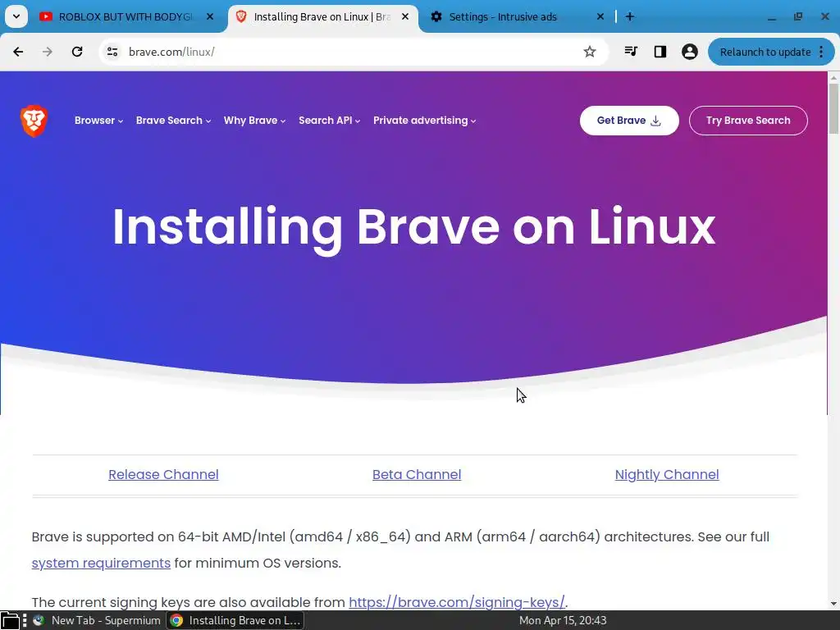This screenshot has width=840, height=630.
Task: Expand the Private advertising menu
Action: (424, 121)
